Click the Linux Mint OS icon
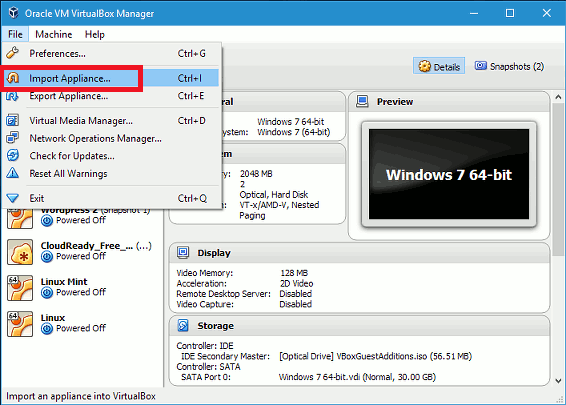This screenshot has width=566, height=405. tap(20, 288)
